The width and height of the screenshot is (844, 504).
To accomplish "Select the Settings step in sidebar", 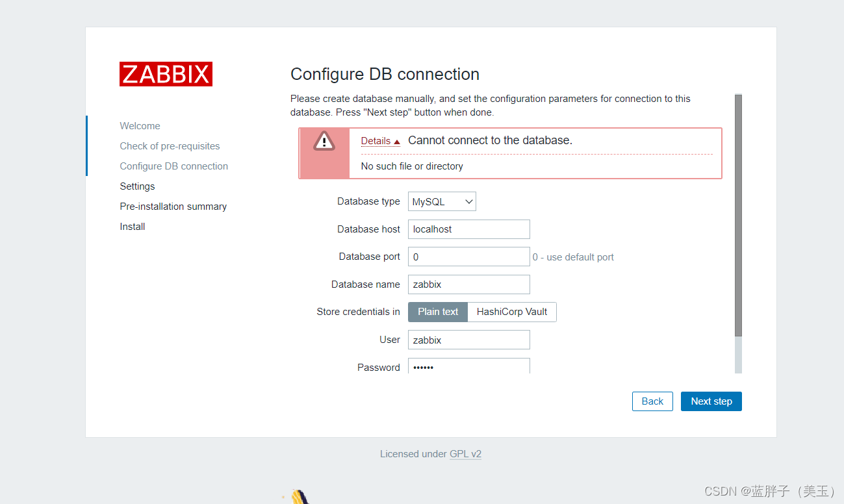I will click(137, 186).
